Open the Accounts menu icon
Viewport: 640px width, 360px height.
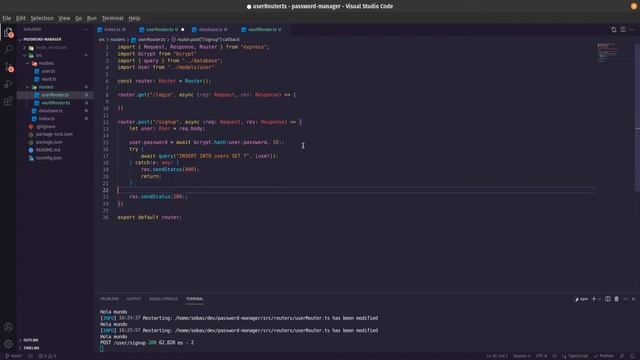point(8,327)
